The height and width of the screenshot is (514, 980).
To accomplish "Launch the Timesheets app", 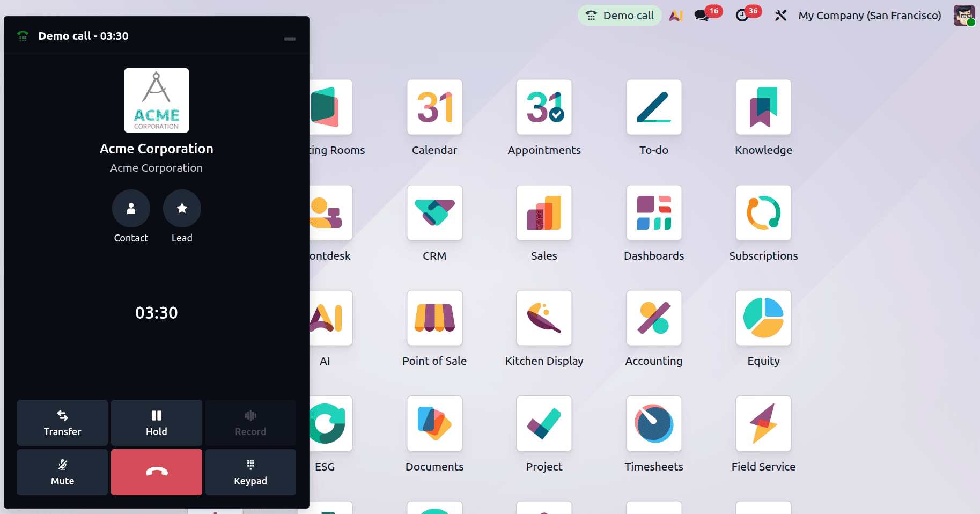I will point(653,424).
